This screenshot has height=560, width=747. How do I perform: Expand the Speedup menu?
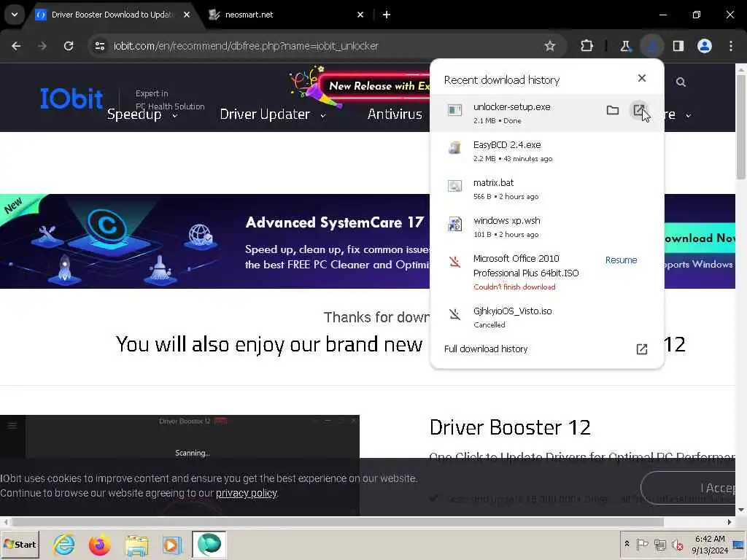pyautogui.click(x=142, y=114)
